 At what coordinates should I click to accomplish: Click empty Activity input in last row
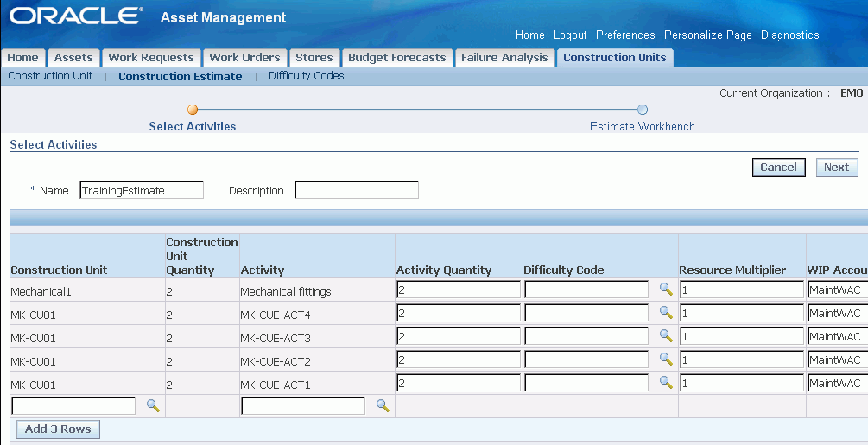click(303, 406)
